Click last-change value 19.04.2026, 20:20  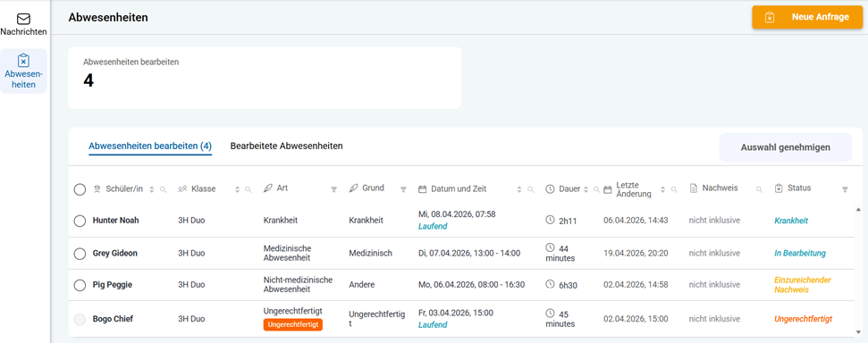(636, 253)
